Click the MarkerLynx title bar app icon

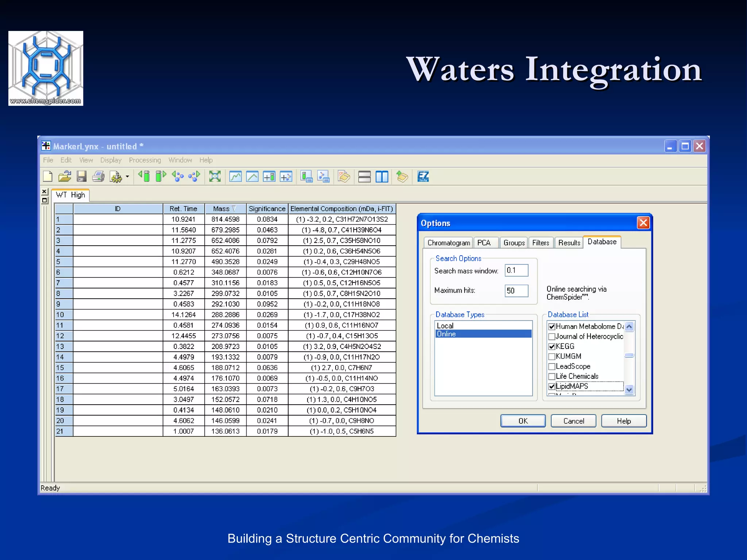(46, 146)
